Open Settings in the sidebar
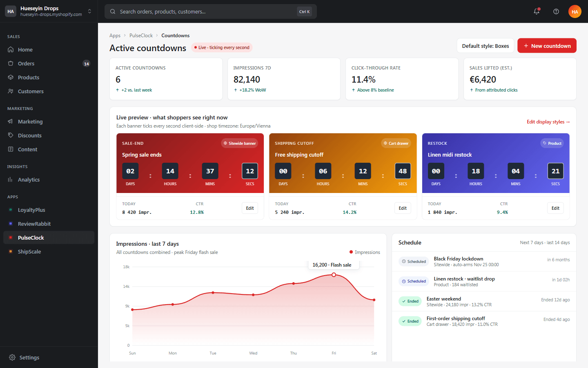This screenshot has width=588, height=368. click(x=49, y=357)
